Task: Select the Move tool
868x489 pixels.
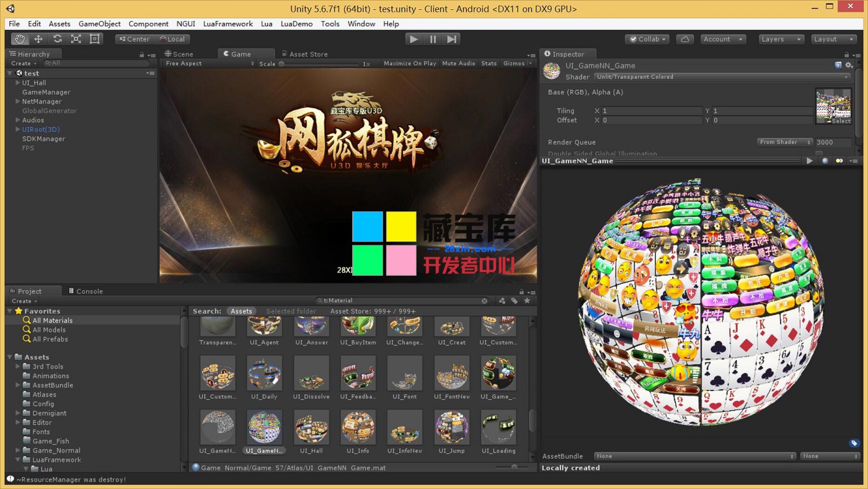Action: [x=38, y=39]
